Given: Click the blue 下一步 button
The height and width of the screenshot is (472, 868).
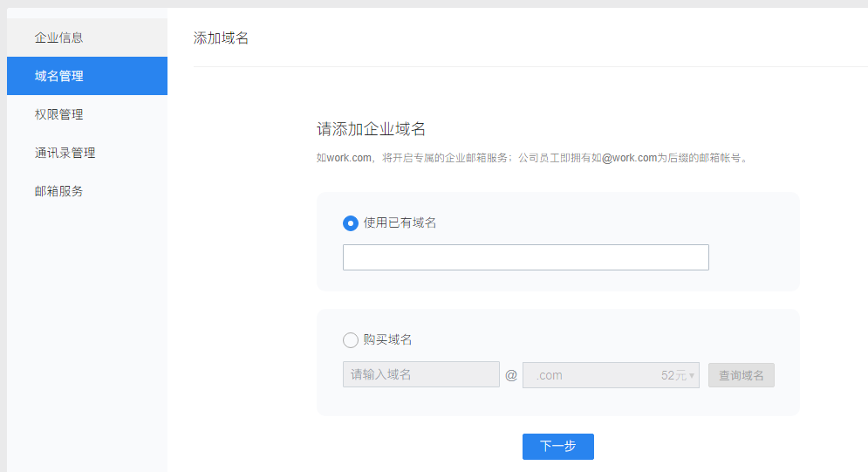Looking at the screenshot, I should click(x=557, y=446).
